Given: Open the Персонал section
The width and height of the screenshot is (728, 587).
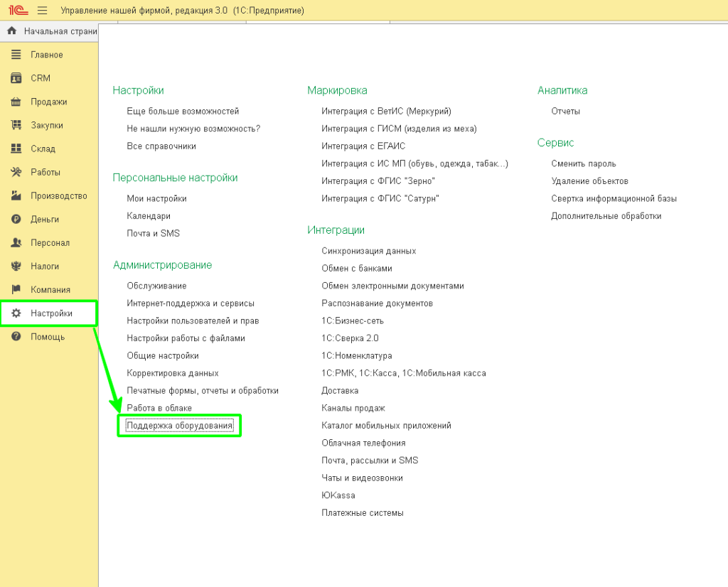Looking at the screenshot, I should pyautogui.click(x=50, y=242).
